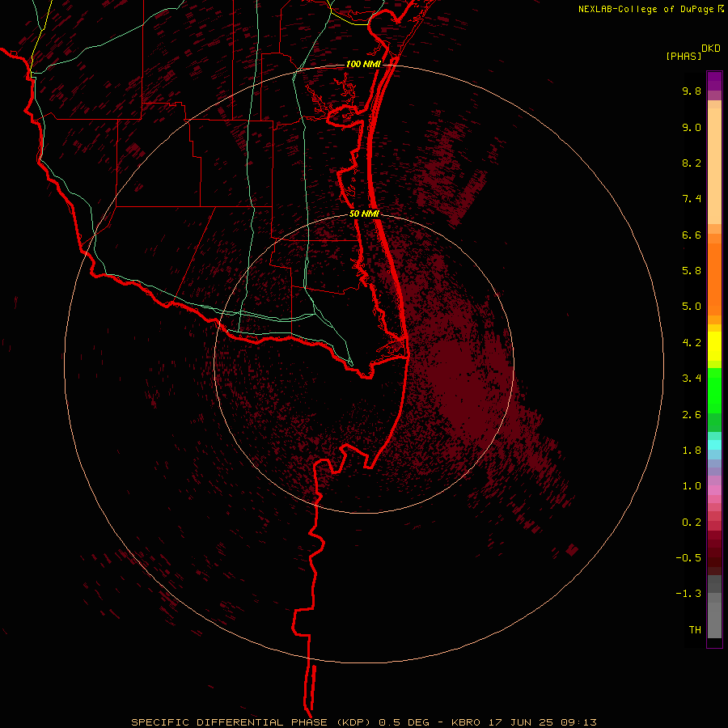Click the gray band beside TH on color bar
Screen dimensions: 728x728
[714, 620]
